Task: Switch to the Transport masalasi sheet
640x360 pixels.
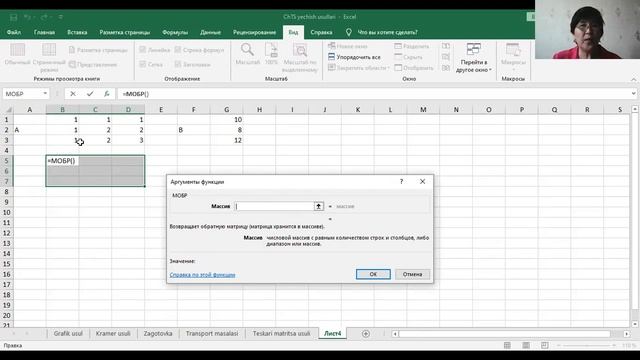Action: 212,333
